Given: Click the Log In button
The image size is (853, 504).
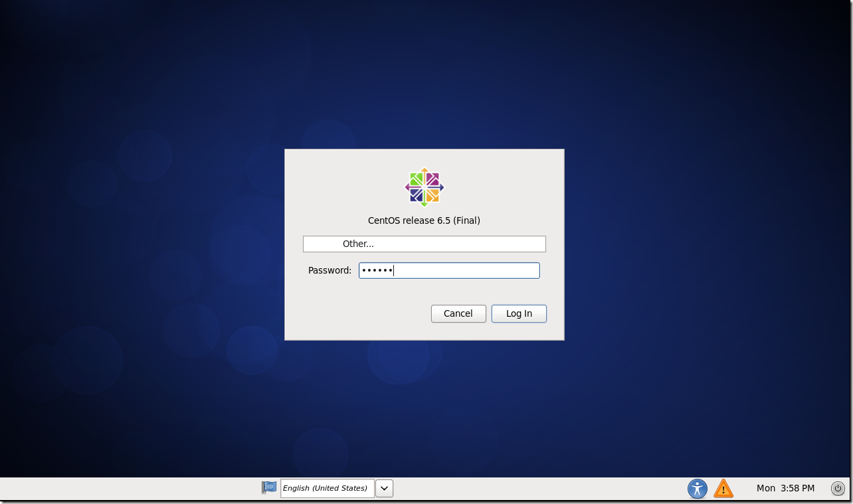Looking at the screenshot, I should 519,313.
